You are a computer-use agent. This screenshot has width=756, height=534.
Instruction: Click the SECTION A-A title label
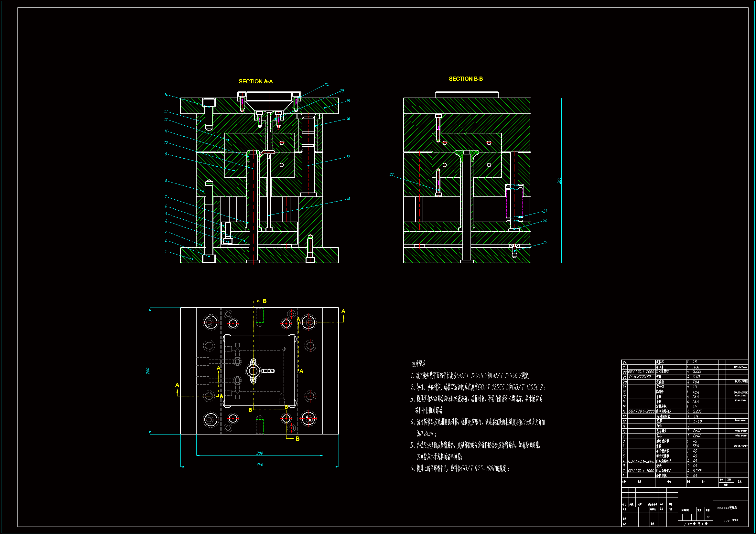[255, 81]
